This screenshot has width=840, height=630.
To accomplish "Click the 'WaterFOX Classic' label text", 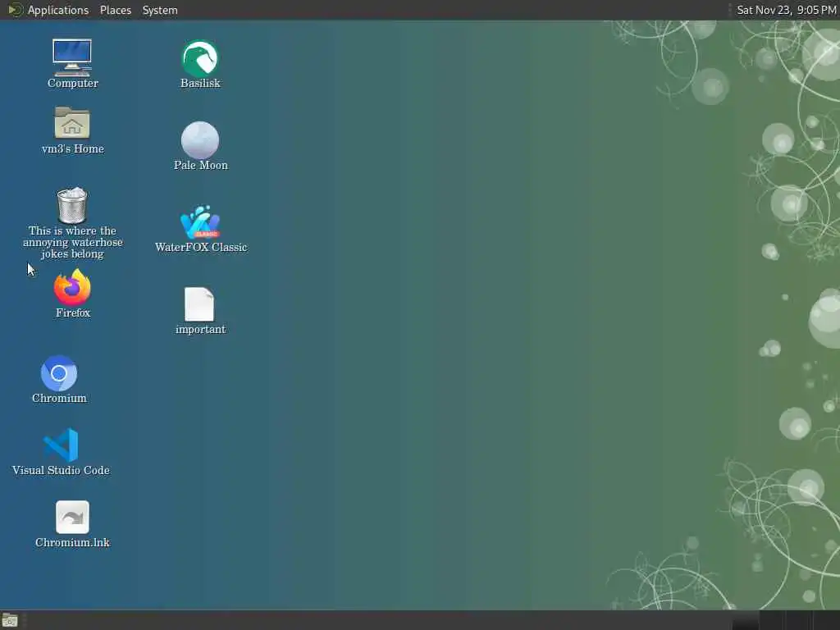I will point(201,247).
